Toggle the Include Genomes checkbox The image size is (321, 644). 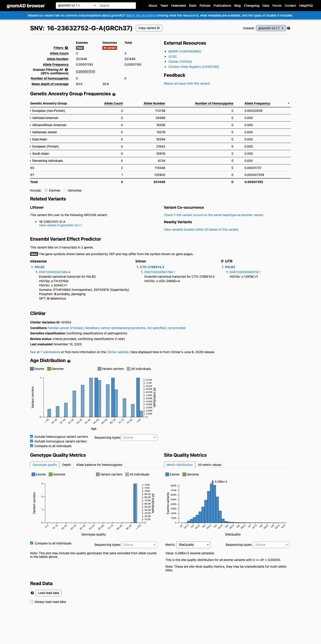pos(65,190)
